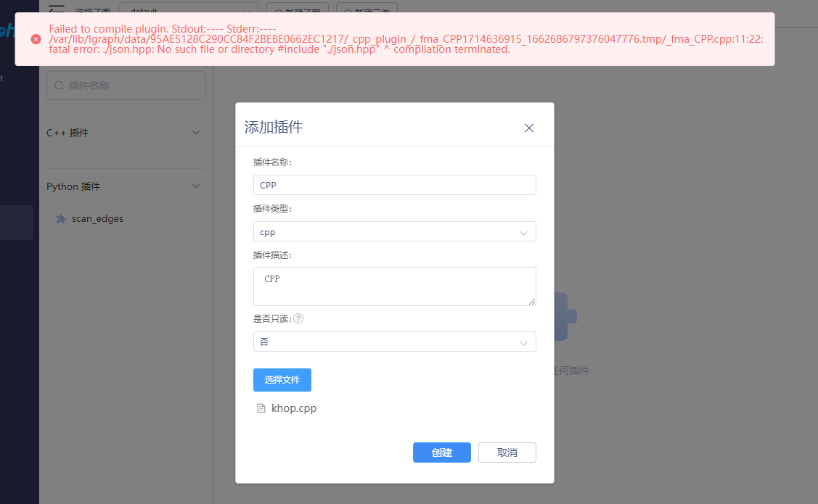Dismiss the compile error notification
The width and height of the screenshot is (818, 504).
tap(36, 39)
